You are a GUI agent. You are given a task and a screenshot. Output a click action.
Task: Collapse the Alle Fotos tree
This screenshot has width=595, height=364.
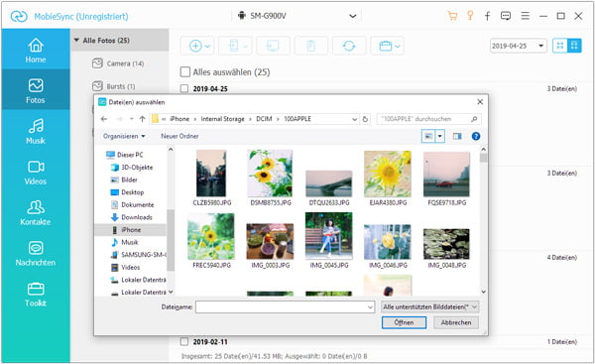coord(76,40)
